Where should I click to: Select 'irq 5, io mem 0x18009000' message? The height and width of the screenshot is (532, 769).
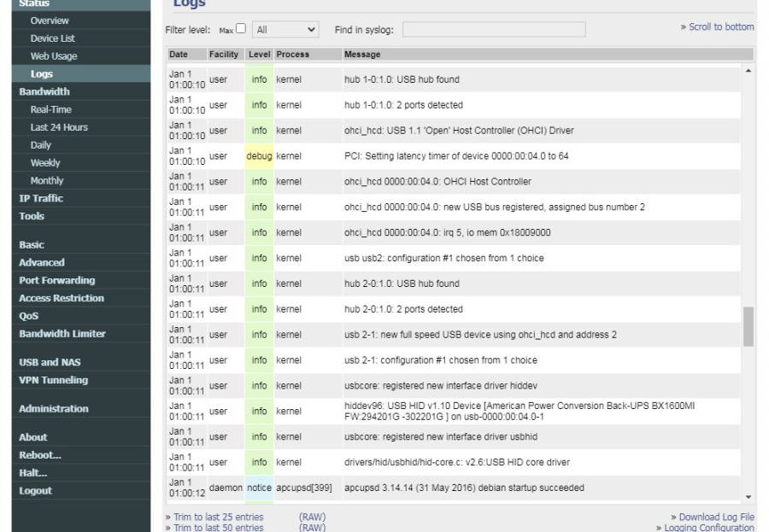[x=447, y=232]
